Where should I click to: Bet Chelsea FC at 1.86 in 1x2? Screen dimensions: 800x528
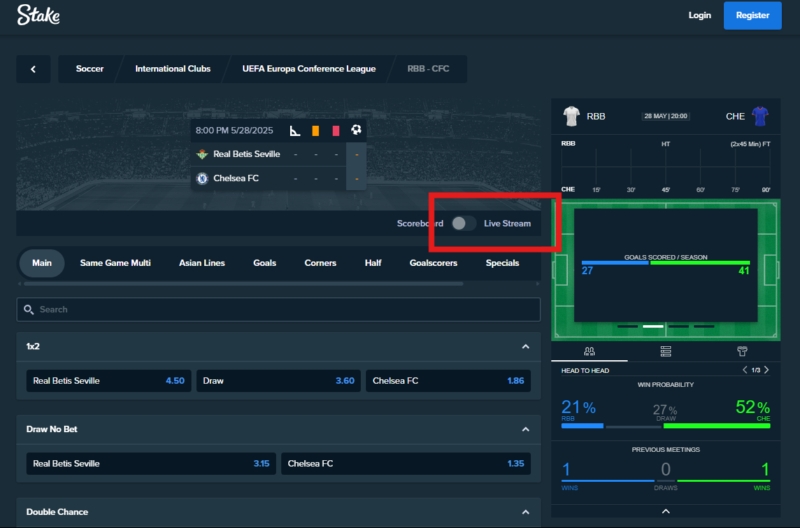[448, 381]
